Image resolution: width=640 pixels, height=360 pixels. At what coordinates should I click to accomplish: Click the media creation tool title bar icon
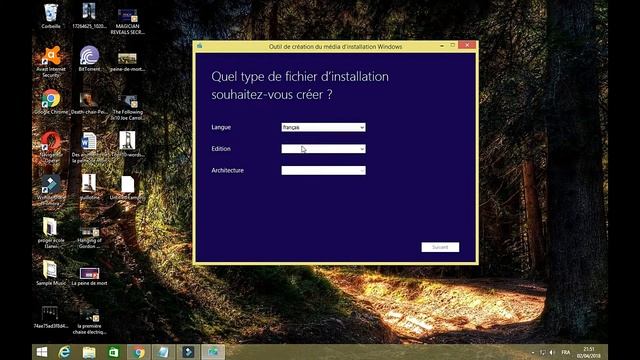tap(200, 46)
